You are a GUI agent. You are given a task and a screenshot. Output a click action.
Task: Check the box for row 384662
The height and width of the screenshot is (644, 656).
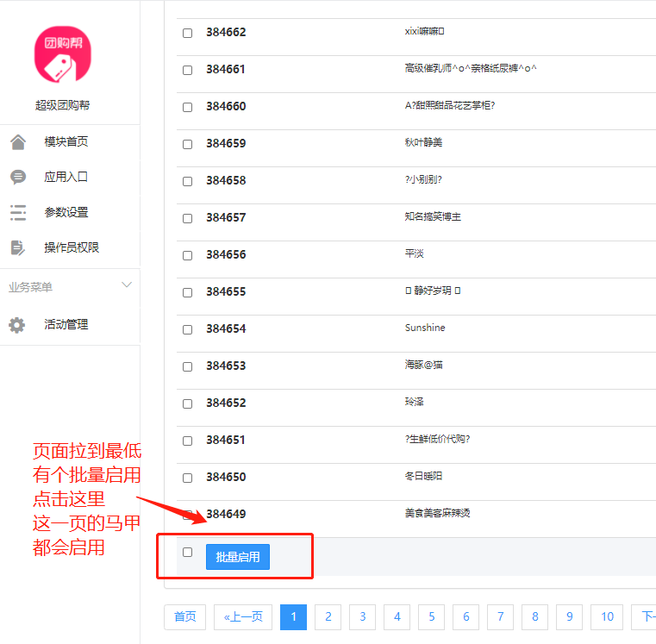tap(187, 33)
